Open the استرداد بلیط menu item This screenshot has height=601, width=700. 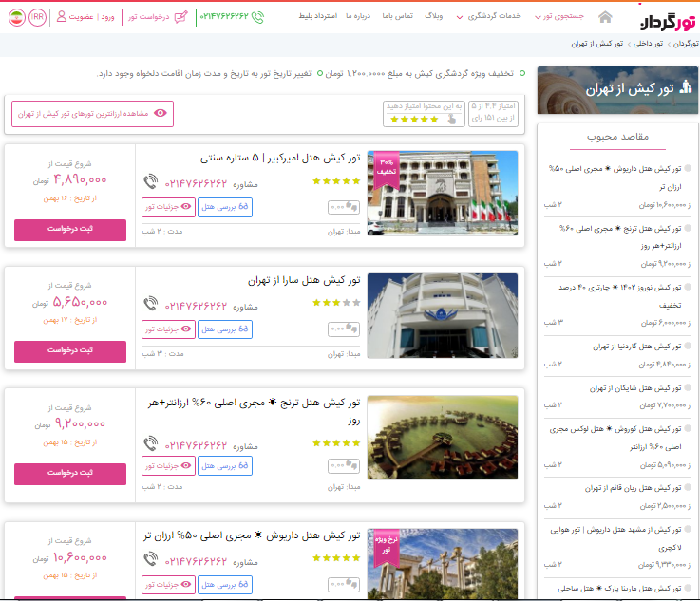pos(318,16)
